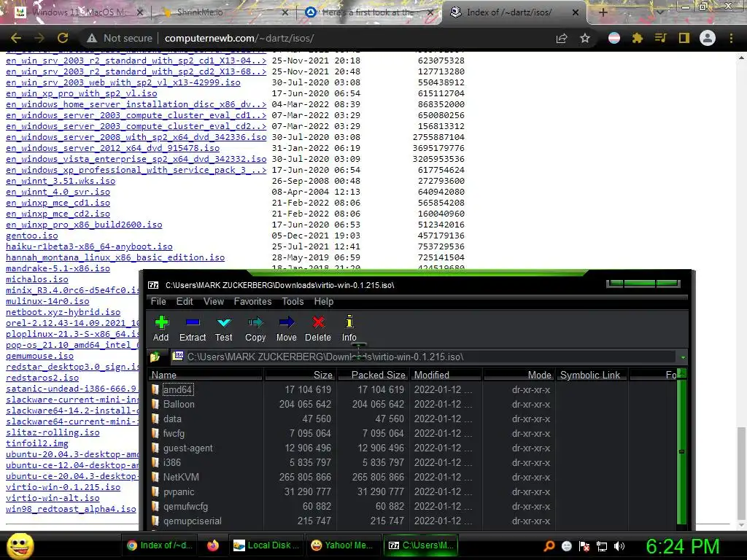Open the browser extensions puzzle icon
This screenshot has height=560, width=747.
(x=637, y=38)
